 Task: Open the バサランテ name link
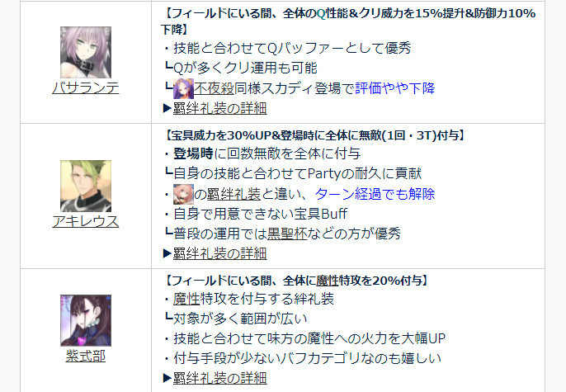click(86, 87)
